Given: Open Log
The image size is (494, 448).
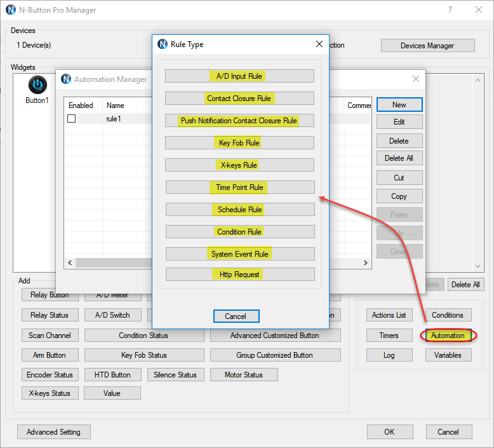Looking at the screenshot, I should tap(389, 355).
